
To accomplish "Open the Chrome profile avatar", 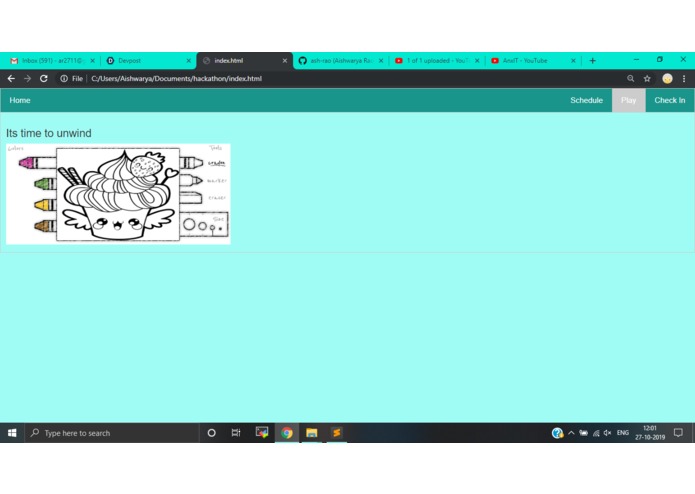I will click(667, 78).
